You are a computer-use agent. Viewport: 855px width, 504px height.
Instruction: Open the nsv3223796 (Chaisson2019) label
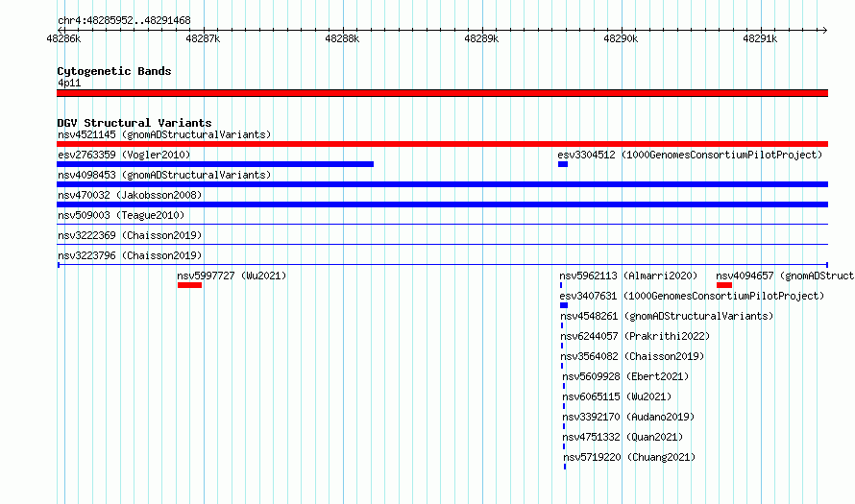coord(130,255)
